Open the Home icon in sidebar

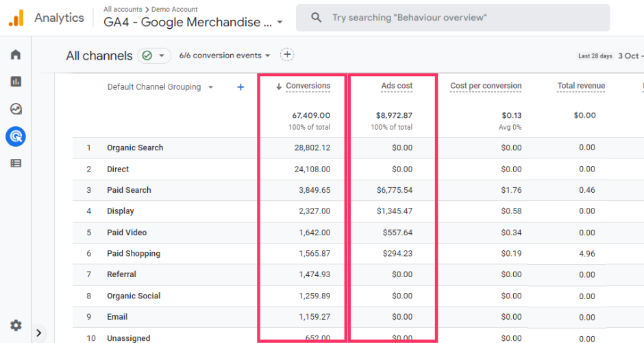click(x=16, y=55)
